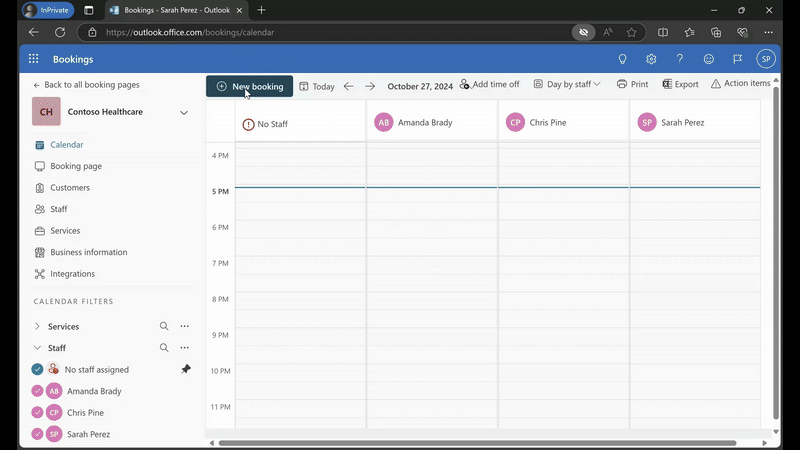The height and width of the screenshot is (450, 800).
Task: Search within Staff filter
Action: coord(164,347)
